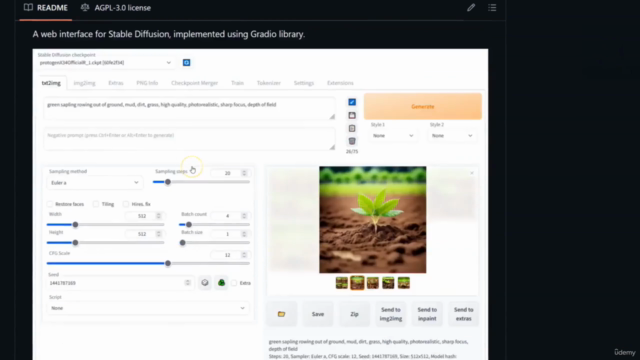The width and height of the screenshot is (640, 360).
Task: Click the Batch size slider handle
Action: click(x=182, y=242)
